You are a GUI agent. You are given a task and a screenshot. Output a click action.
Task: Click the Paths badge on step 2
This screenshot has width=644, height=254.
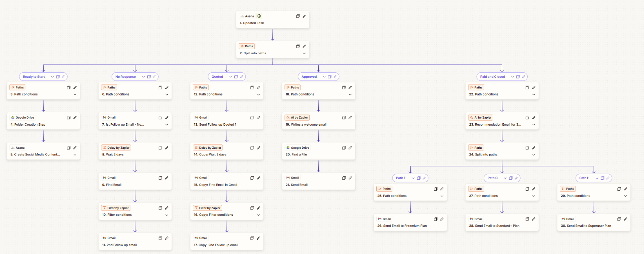247,46
